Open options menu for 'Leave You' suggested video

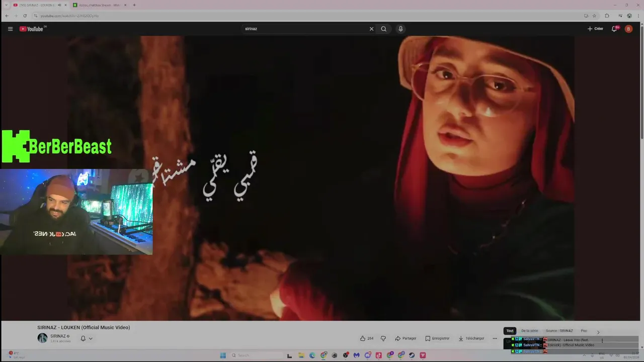(602, 340)
